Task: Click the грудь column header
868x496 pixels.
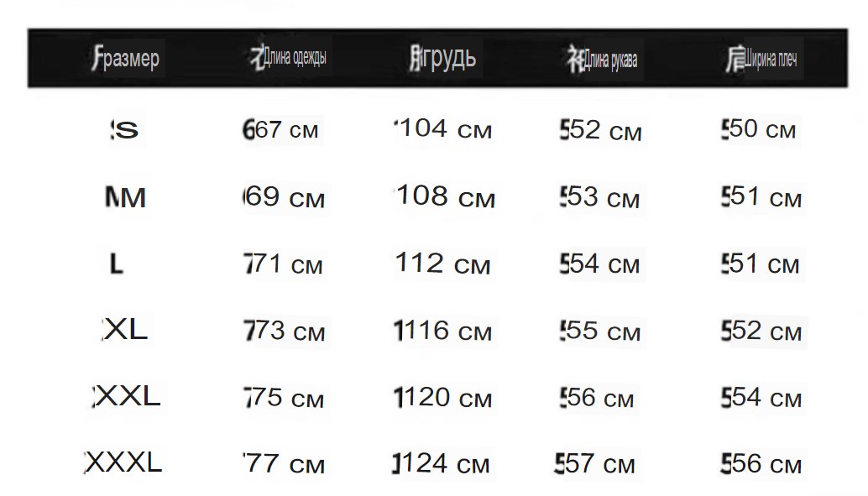Action: click(x=442, y=58)
